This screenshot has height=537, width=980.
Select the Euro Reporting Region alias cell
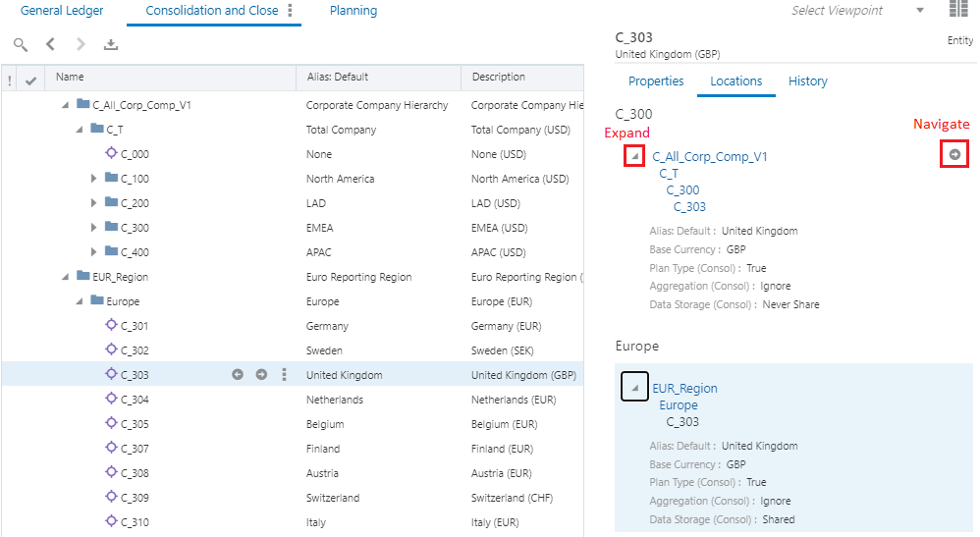358,277
